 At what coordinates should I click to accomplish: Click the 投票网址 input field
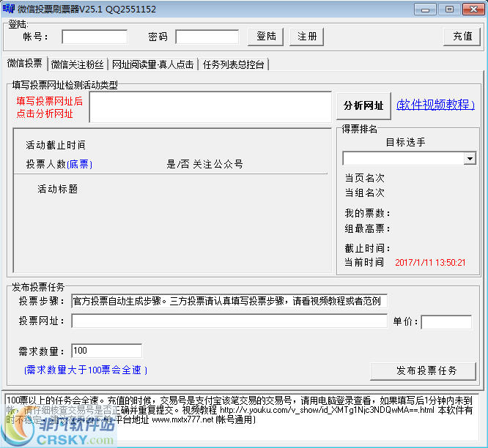click(x=229, y=321)
